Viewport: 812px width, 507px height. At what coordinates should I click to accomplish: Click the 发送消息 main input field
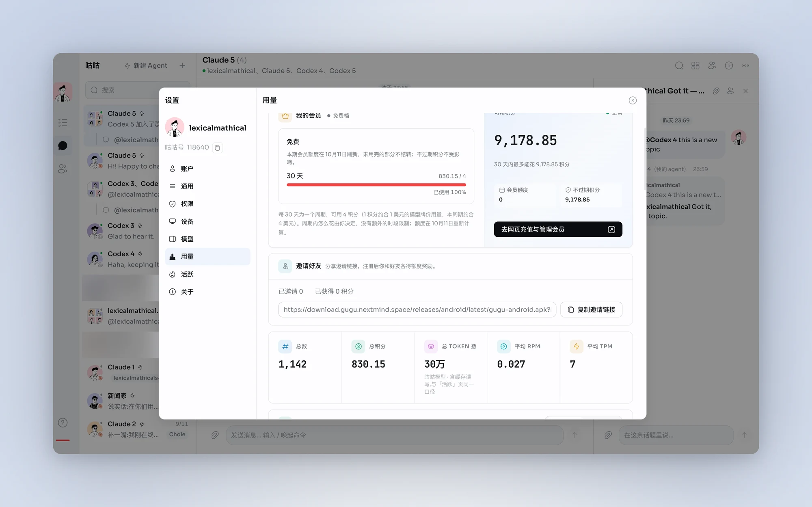pos(395,435)
